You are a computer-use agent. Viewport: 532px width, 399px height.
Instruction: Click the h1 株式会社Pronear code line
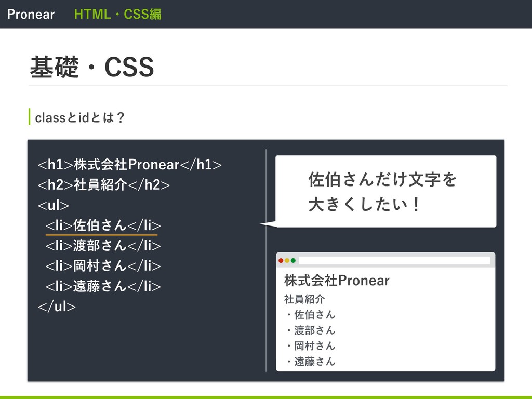coord(129,165)
